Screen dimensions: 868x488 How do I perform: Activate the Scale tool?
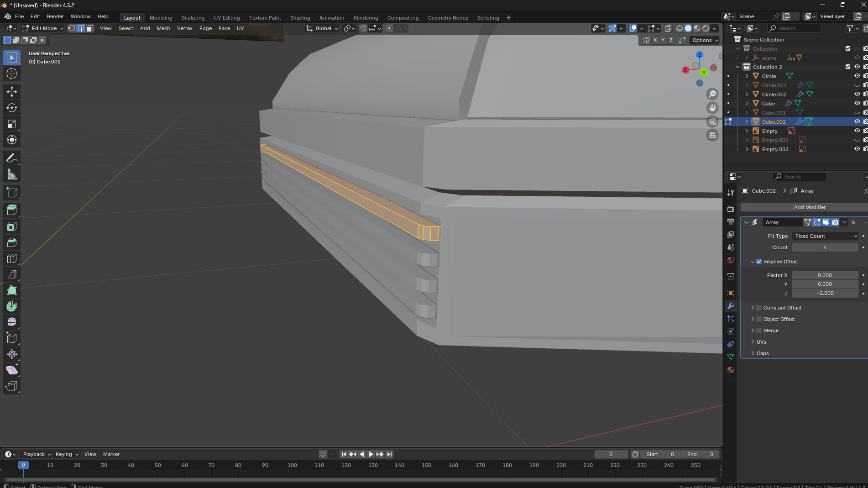[x=12, y=124]
